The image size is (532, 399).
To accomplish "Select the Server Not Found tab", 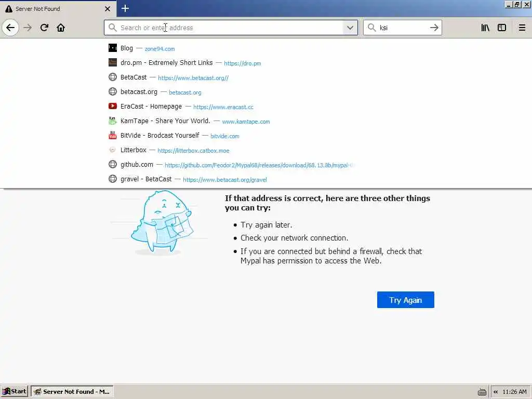I will click(x=58, y=9).
